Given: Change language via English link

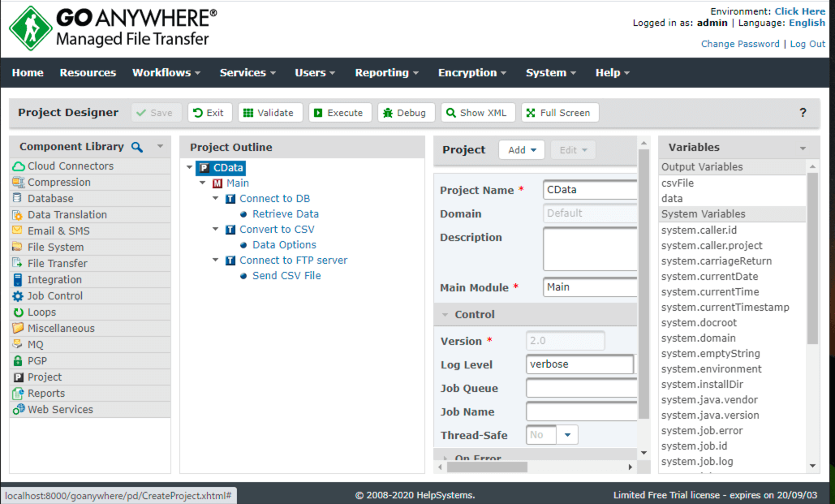Looking at the screenshot, I should click(807, 23).
